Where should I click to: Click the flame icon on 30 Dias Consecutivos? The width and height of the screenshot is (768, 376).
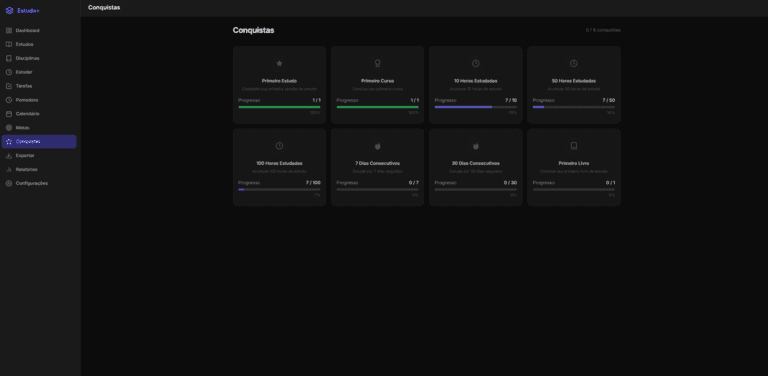[476, 146]
